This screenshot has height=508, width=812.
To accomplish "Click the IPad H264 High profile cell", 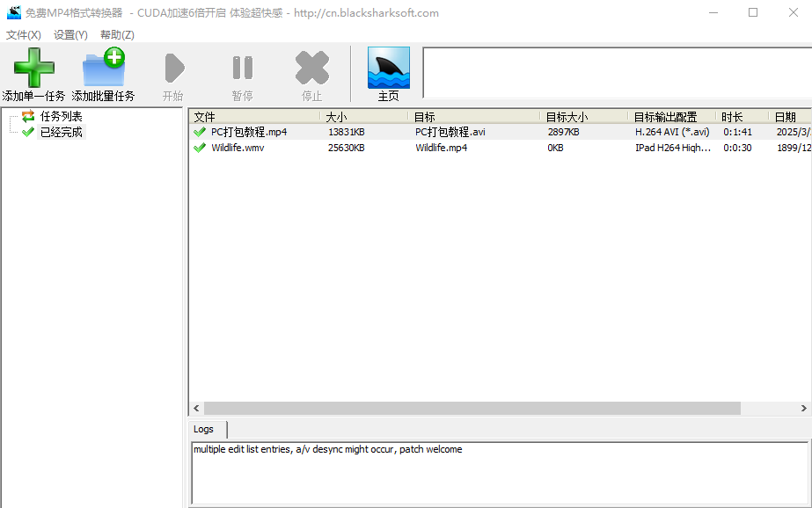I will [x=673, y=148].
